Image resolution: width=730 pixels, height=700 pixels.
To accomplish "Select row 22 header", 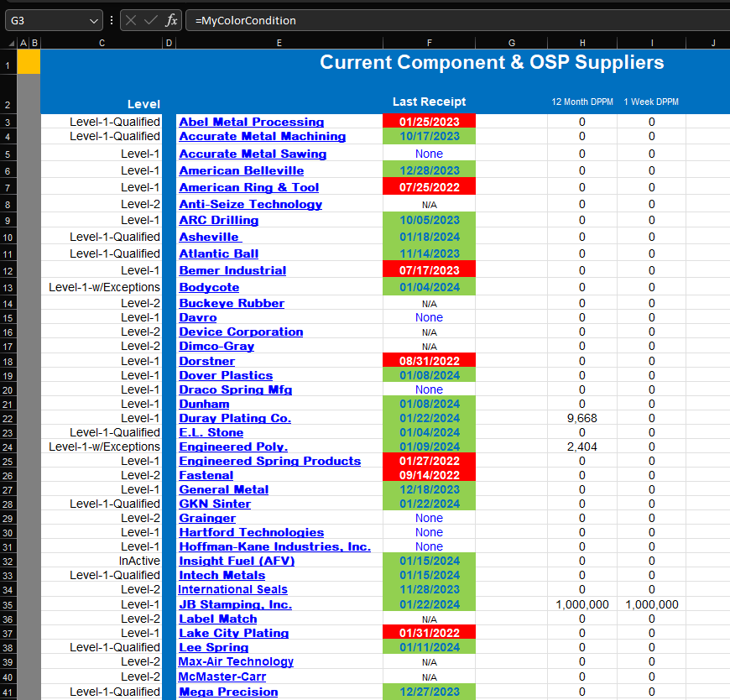I will point(8,419).
